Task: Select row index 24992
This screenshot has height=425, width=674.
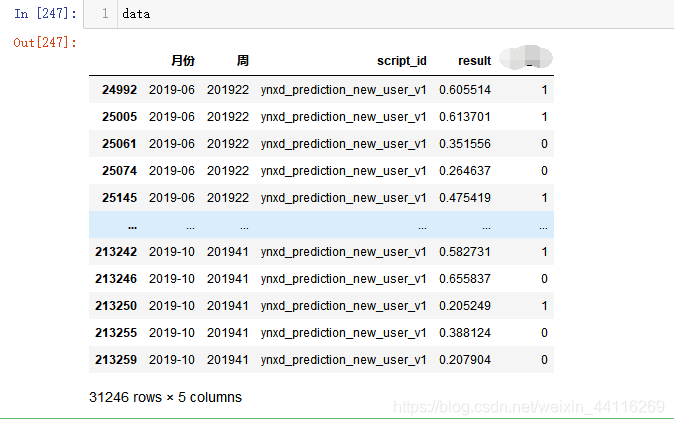Action: [119, 90]
